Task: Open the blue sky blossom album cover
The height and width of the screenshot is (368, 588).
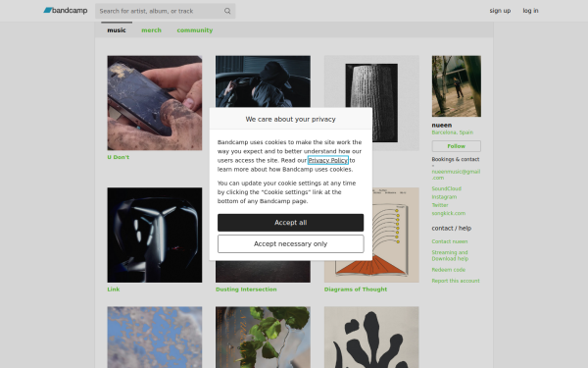Action: (155, 338)
